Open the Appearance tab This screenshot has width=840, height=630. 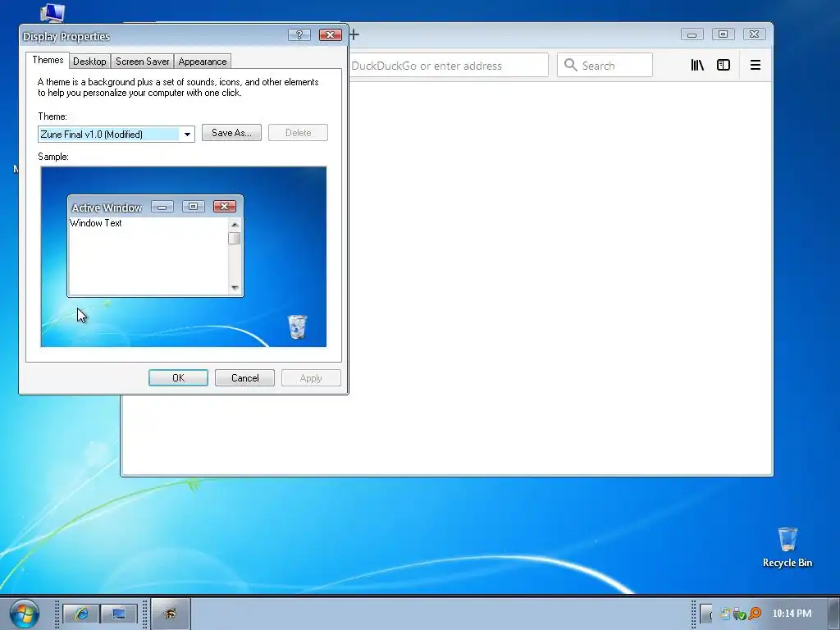point(203,61)
